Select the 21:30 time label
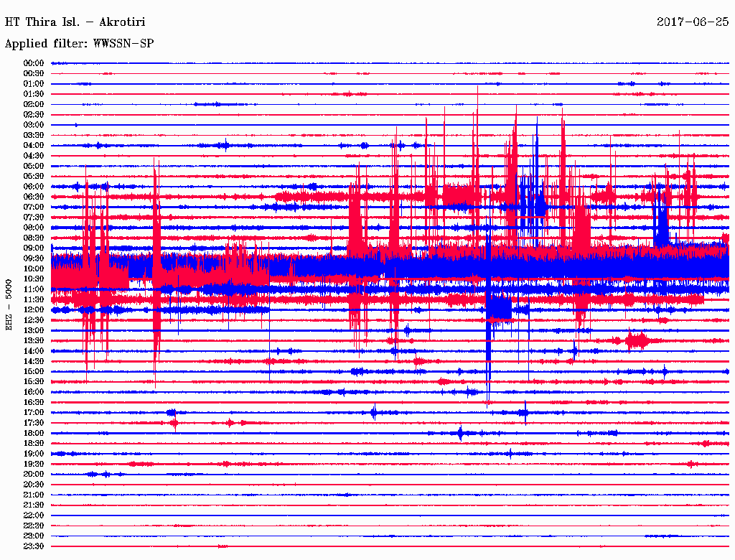735x560 pixels. tap(33, 505)
